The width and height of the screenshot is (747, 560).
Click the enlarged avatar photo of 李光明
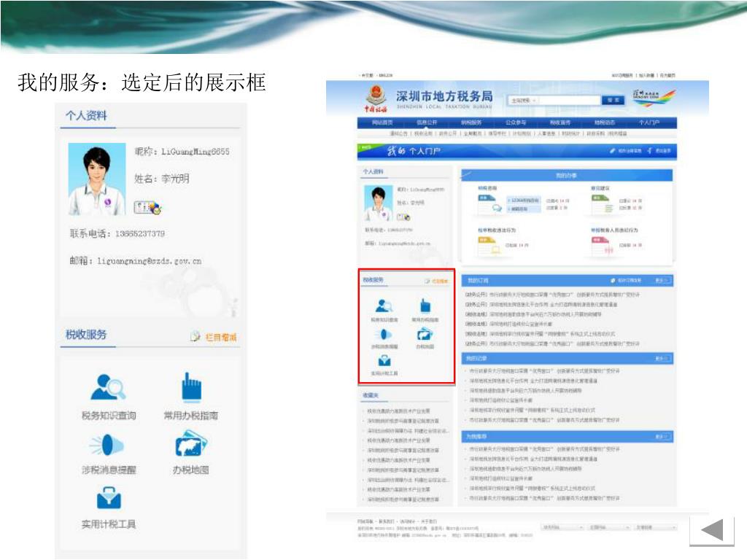pos(97,179)
